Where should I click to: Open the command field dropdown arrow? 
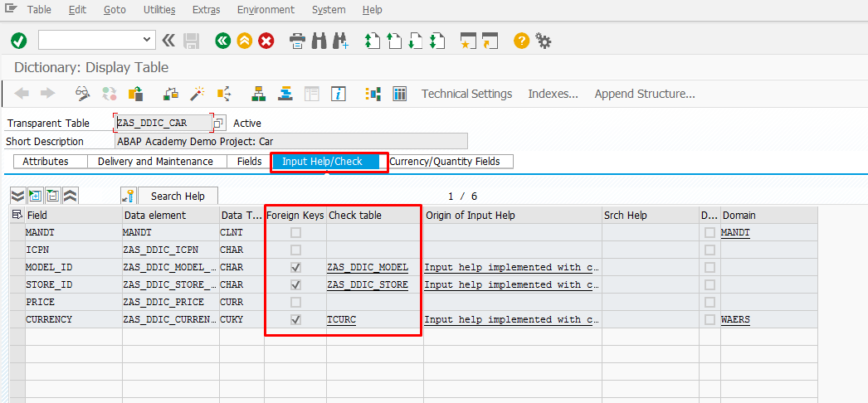148,39
